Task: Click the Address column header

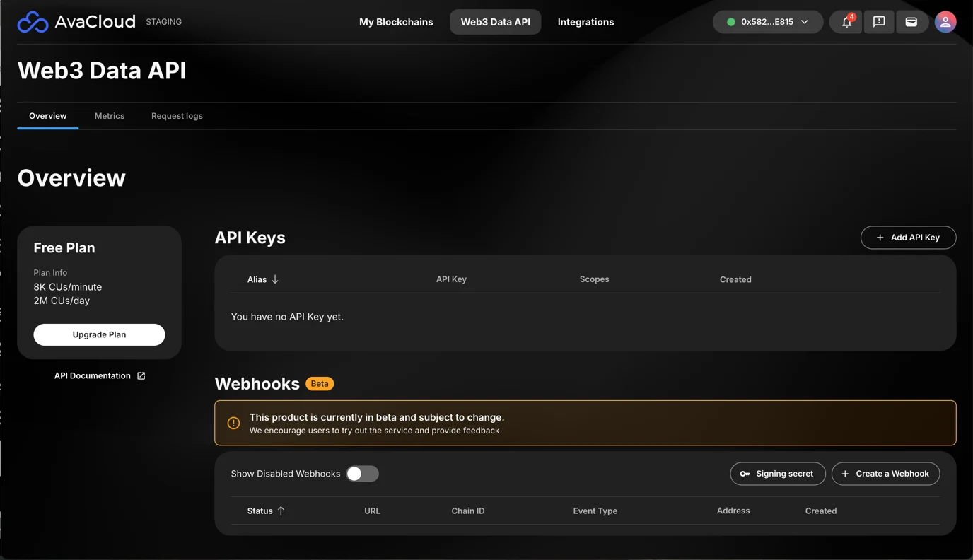Action: (733, 511)
